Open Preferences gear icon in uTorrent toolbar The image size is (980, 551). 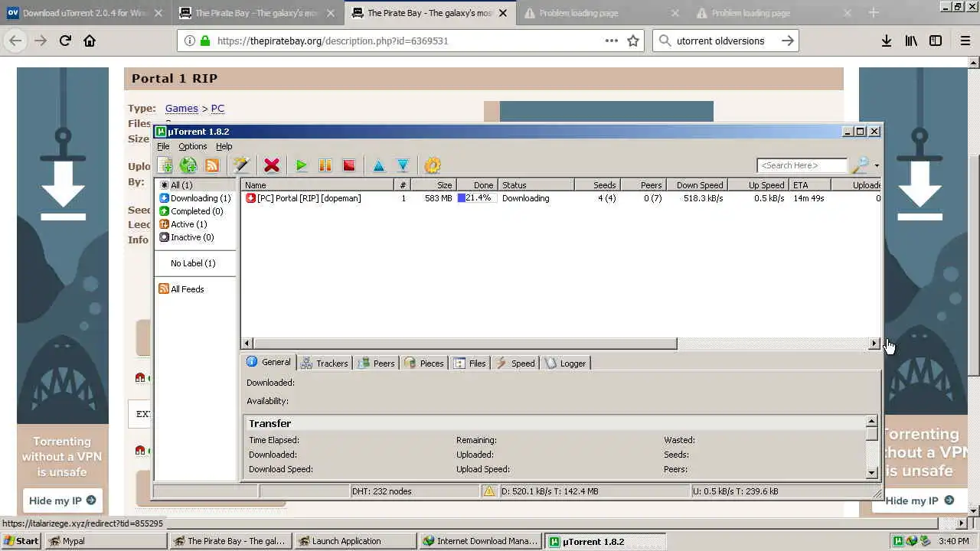[433, 165]
